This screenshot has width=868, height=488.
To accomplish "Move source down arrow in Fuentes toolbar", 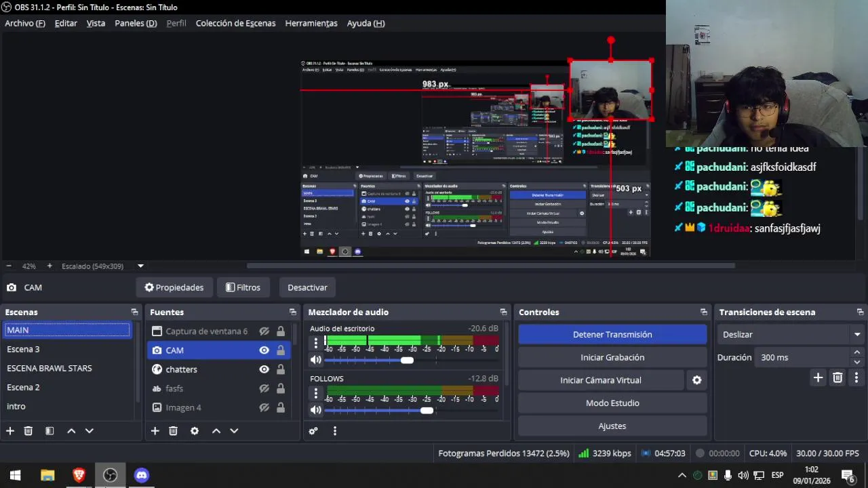I will 234,431.
